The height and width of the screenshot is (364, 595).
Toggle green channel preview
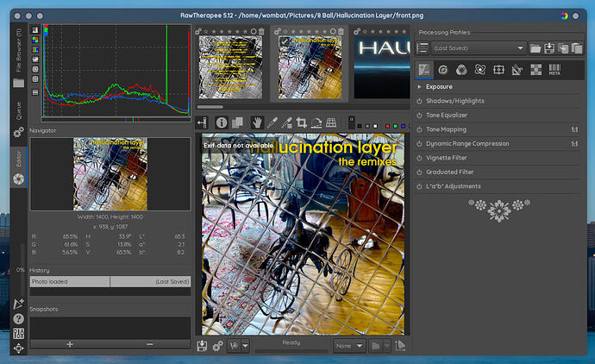pyautogui.click(x=396, y=126)
